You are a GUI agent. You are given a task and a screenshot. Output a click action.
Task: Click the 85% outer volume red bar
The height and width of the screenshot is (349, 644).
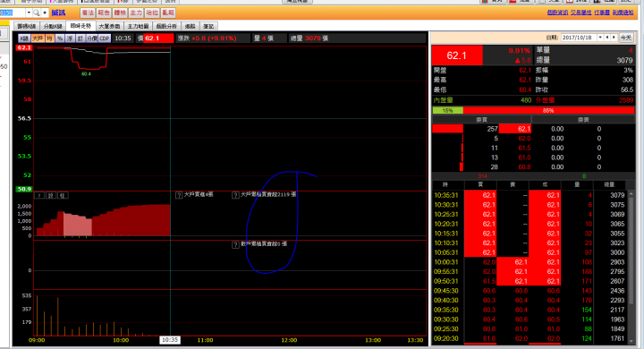pyautogui.click(x=548, y=111)
